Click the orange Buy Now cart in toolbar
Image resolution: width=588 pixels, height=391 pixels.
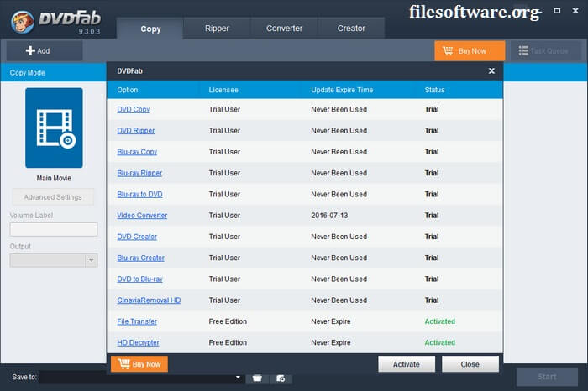[x=470, y=51]
